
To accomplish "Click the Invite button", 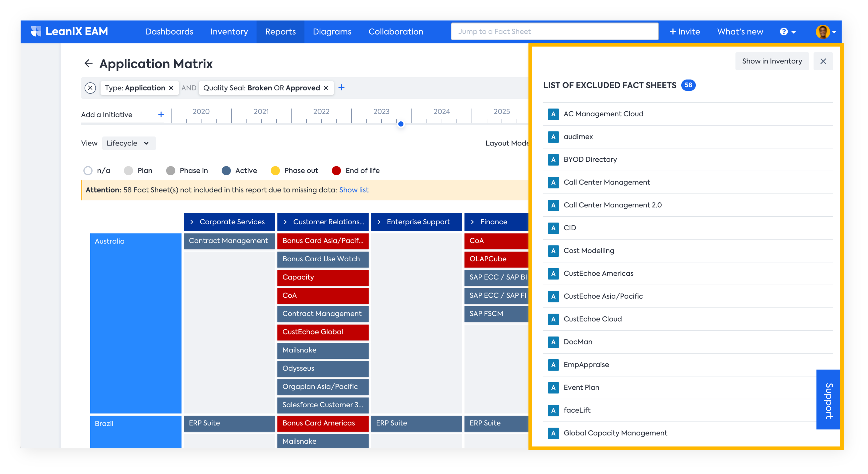I will pyautogui.click(x=684, y=32).
